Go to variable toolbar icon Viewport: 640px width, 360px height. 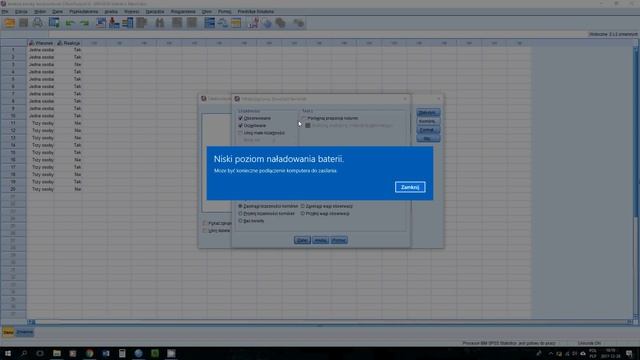(x=114, y=23)
